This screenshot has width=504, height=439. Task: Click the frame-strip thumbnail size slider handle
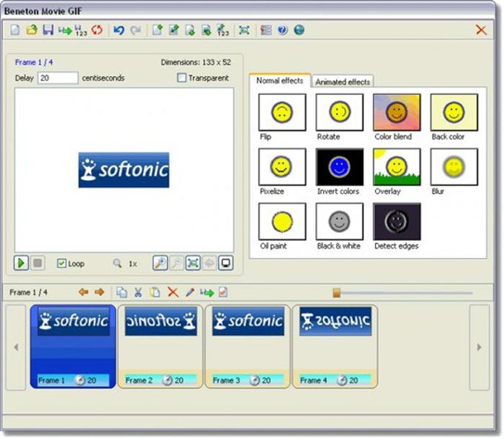coord(336,293)
